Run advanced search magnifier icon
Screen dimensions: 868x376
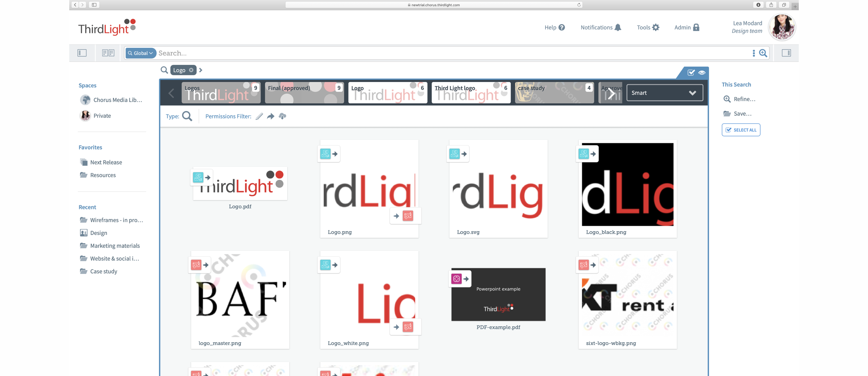coord(763,53)
